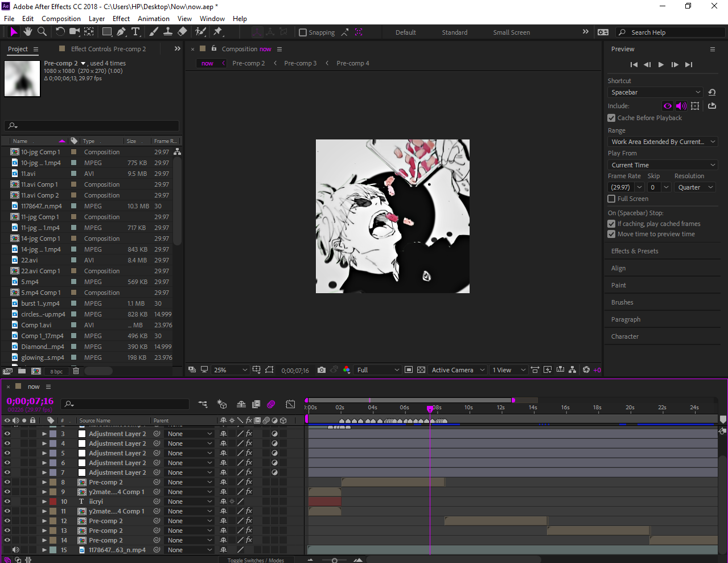
Task: Delete the selected project item with trash icon
Action: [x=76, y=371]
